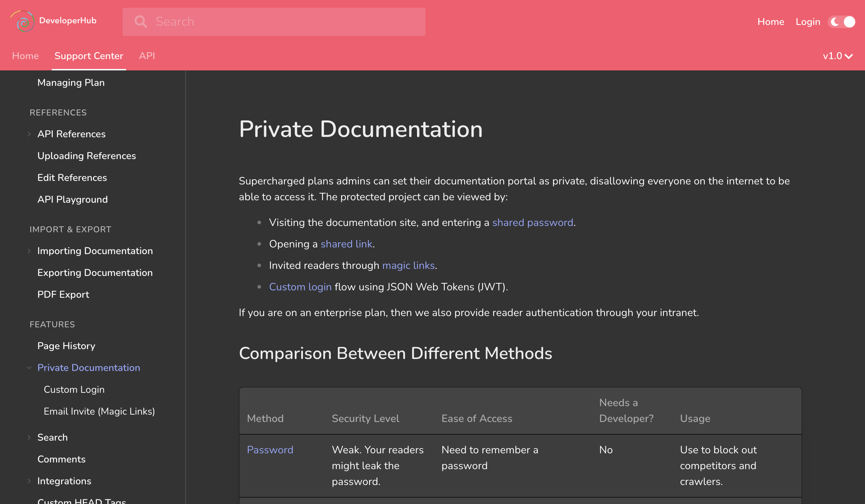
Task: Open Email Invite (Magic Links) page
Action: (99, 411)
